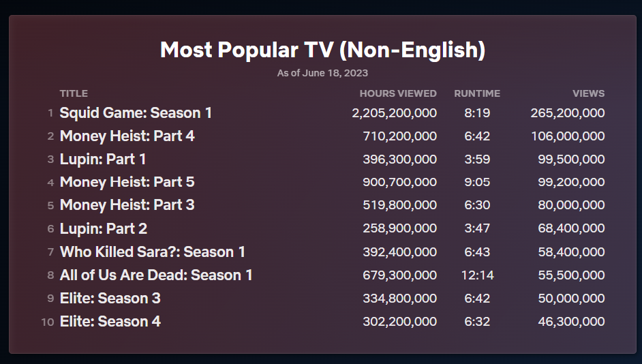Open the Elite: Season 4 entry
642x364 pixels.
(110, 322)
